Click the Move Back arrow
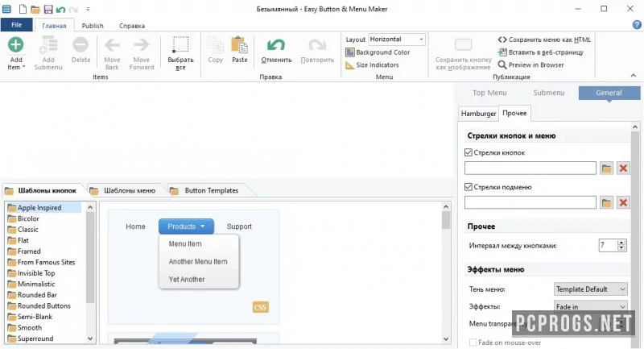 tap(112, 45)
